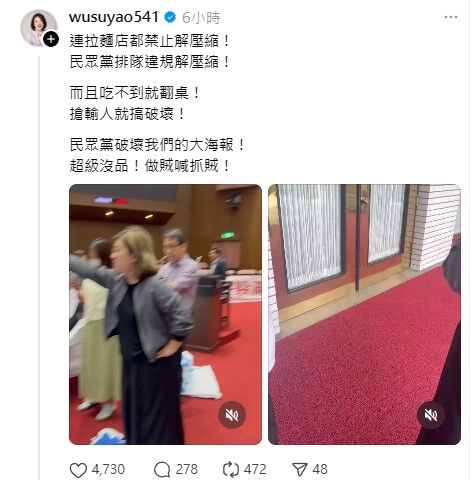This screenshot has width=470, height=480.
Task: View the 48 shares count
Action: point(320,470)
